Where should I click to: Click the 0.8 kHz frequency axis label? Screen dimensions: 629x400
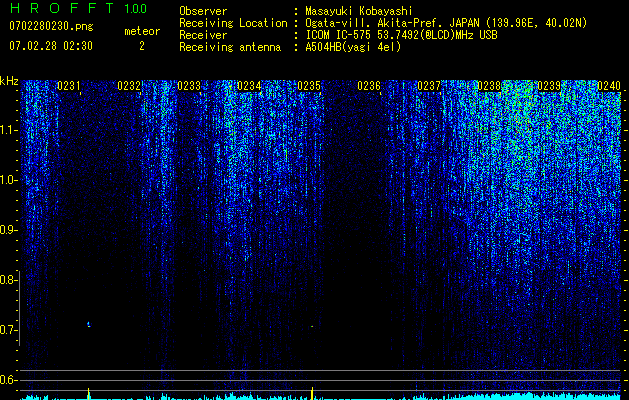(7, 280)
